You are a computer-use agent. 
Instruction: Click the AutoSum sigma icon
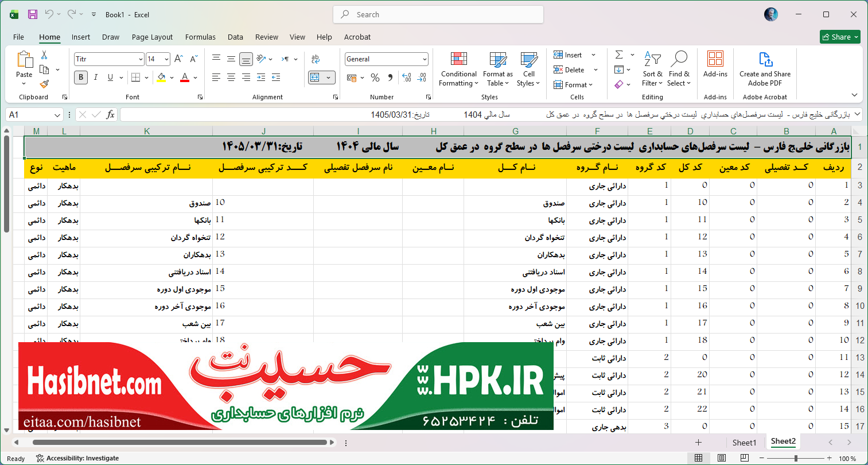(x=619, y=55)
